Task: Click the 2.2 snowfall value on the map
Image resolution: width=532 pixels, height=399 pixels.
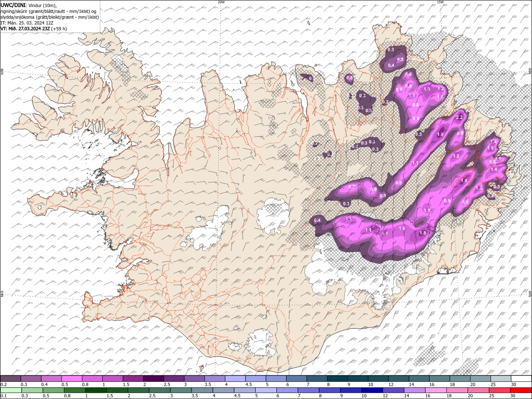Action: click(459, 118)
